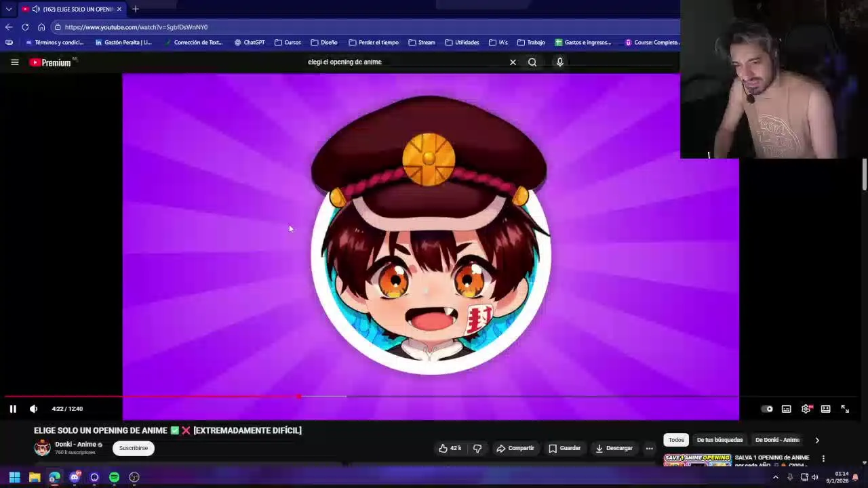Save video with Guardar button
This screenshot has width=868, height=488.
tap(564, 448)
